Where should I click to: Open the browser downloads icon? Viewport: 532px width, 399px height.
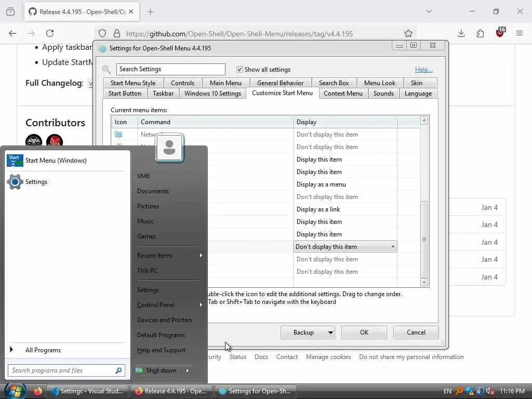click(x=461, y=33)
